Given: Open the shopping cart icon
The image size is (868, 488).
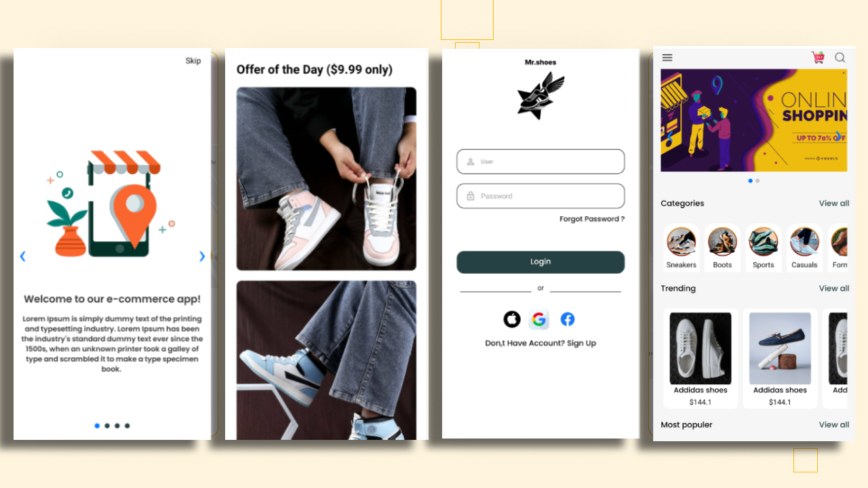Looking at the screenshot, I should click(818, 58).
